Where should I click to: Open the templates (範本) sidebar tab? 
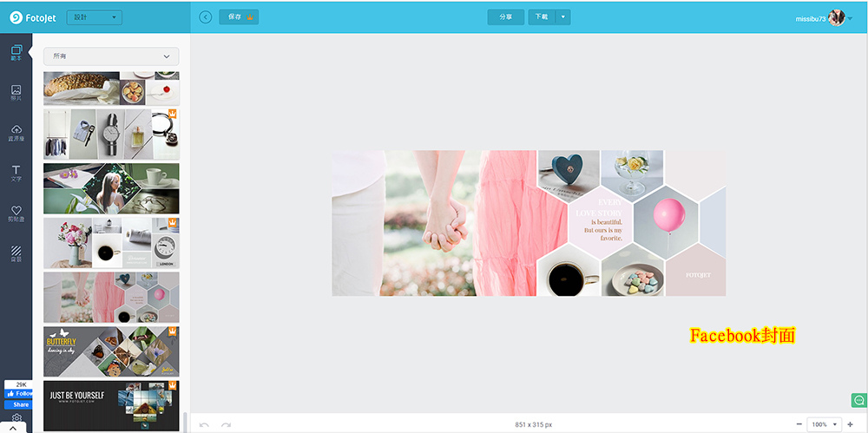(x=16, y=53)
